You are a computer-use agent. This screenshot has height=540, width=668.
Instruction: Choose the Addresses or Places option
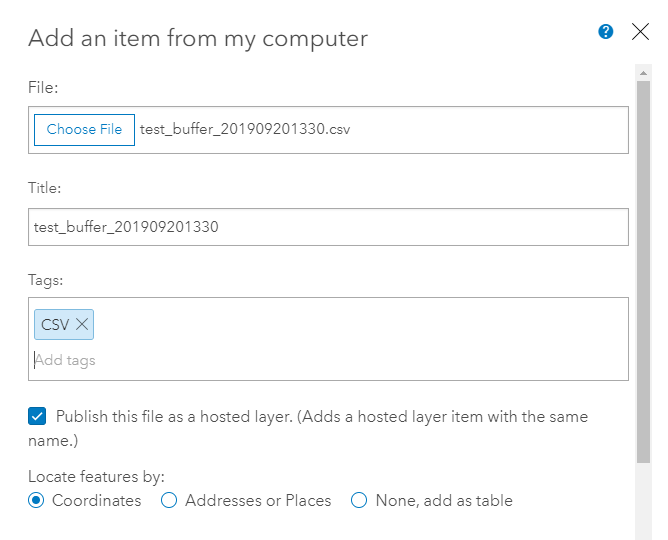(x=169, y=501)
